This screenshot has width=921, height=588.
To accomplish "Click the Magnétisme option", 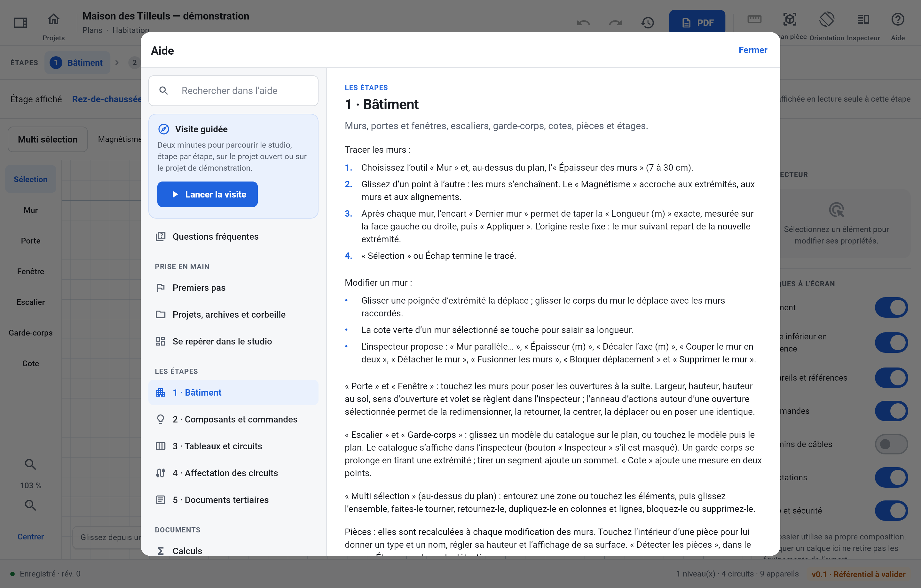I will point(119,139).
